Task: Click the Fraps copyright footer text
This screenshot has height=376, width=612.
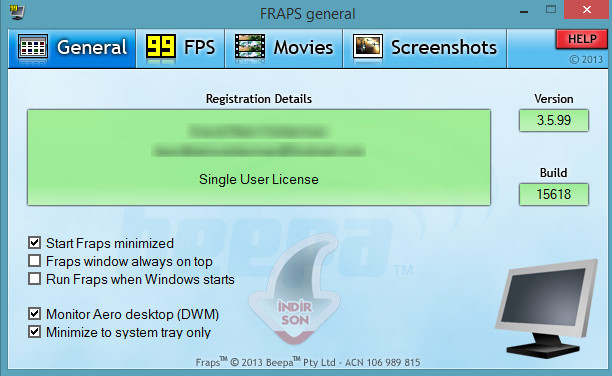Action: pyautogui.click(x=308, y=362)
